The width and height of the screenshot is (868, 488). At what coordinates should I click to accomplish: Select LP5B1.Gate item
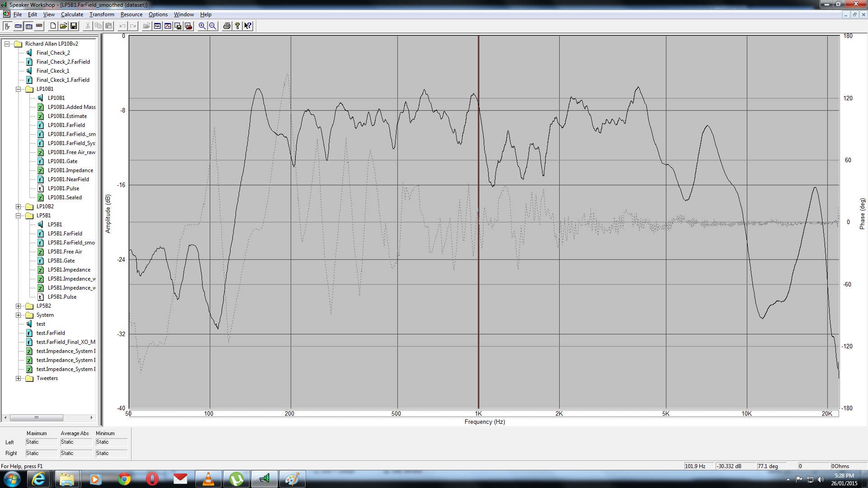[x=61, y=261]
